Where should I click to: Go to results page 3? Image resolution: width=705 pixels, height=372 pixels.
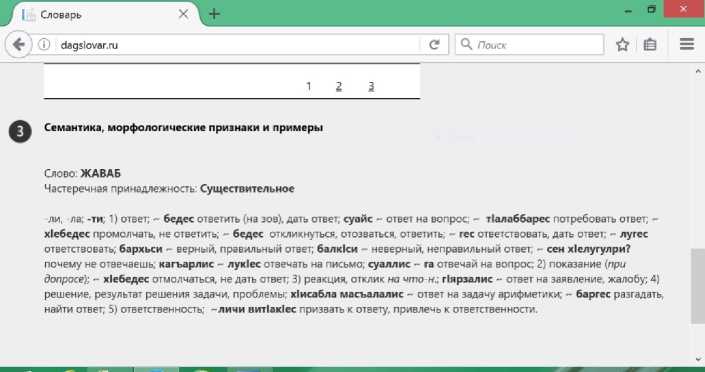[371, 86]
